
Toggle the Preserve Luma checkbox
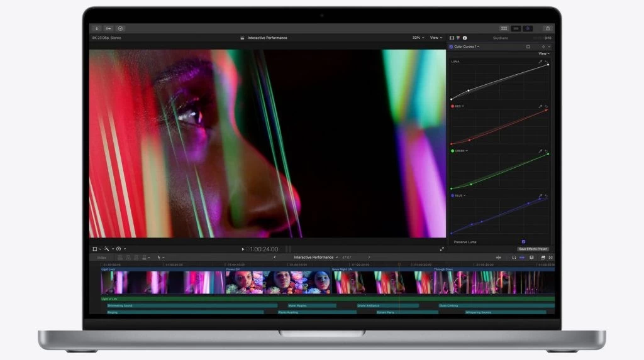523,242
